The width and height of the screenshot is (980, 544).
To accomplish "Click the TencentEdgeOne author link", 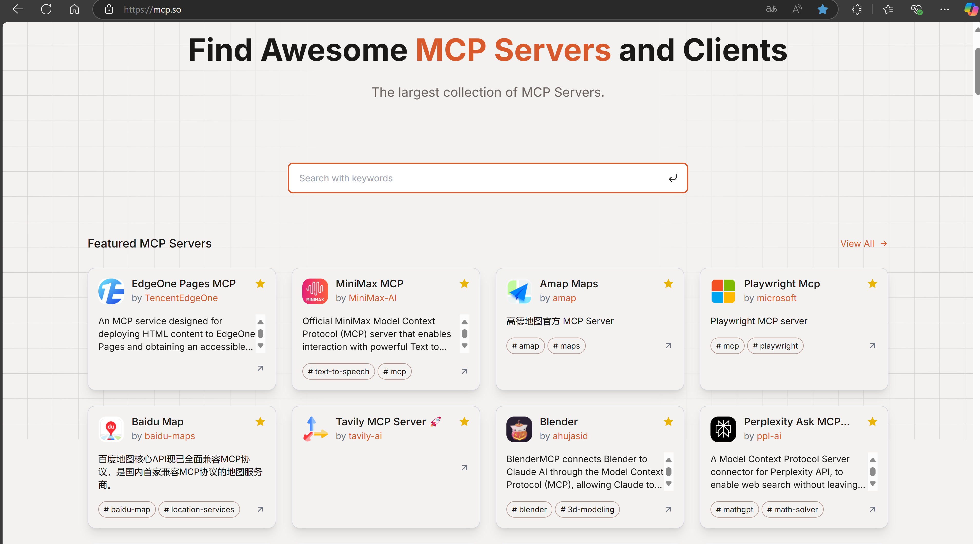I will pos(181,298).
